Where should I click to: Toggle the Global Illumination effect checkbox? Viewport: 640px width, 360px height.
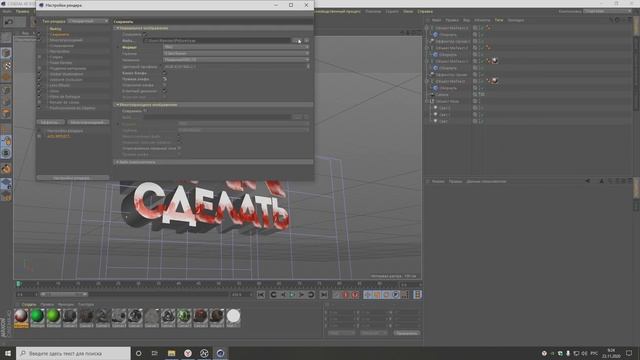(39, 74)
